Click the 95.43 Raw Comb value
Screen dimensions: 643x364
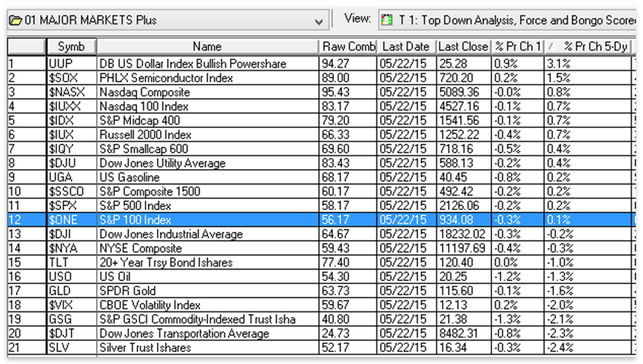pos(335,92)
